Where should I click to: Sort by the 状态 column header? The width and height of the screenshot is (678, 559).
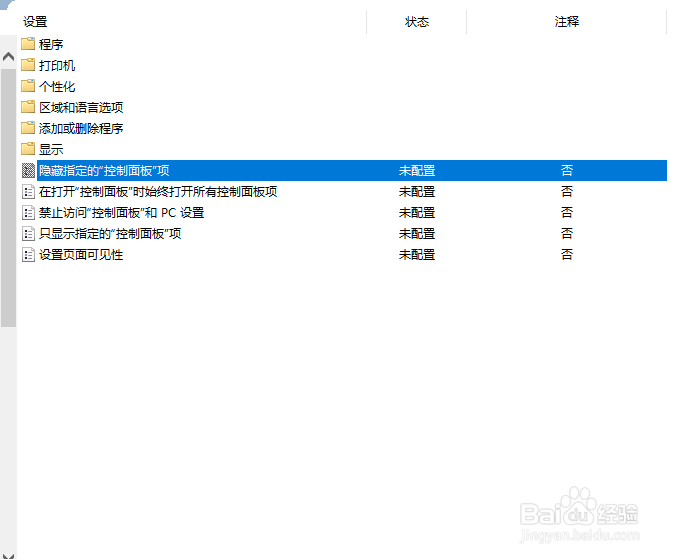coord(417,22)
